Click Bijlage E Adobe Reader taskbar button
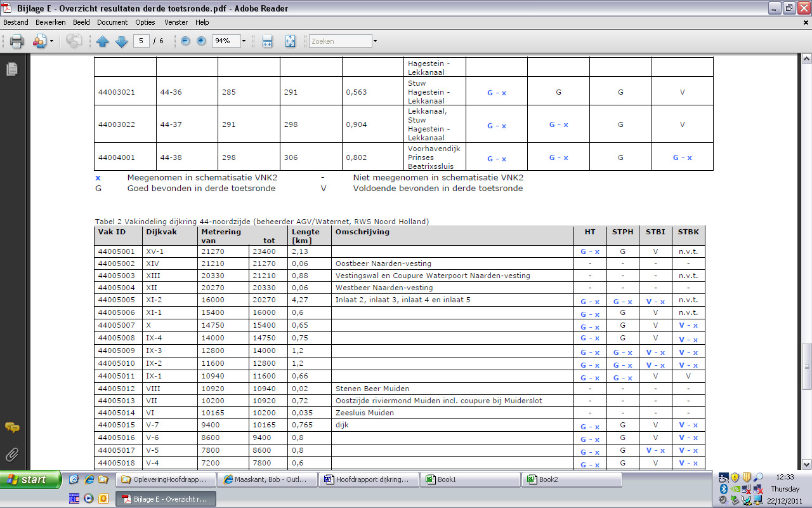The width and height of the screenshot is (812, 508). [166, 499]
